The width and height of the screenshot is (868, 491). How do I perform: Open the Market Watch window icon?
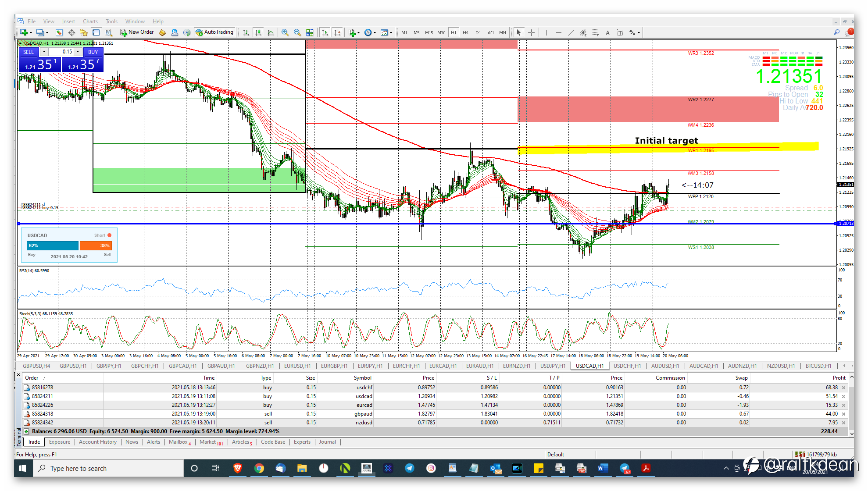[x=59, y=32]
